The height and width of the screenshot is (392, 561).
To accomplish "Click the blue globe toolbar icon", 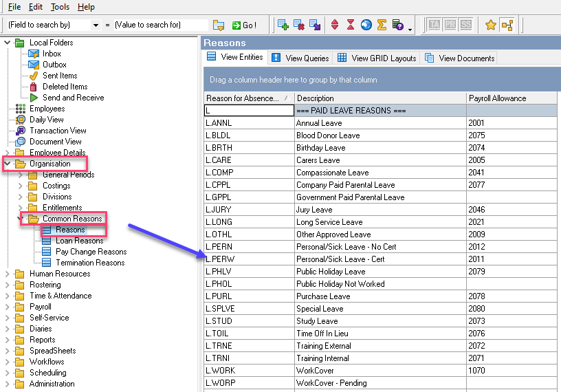I will [x=366, y=25].
